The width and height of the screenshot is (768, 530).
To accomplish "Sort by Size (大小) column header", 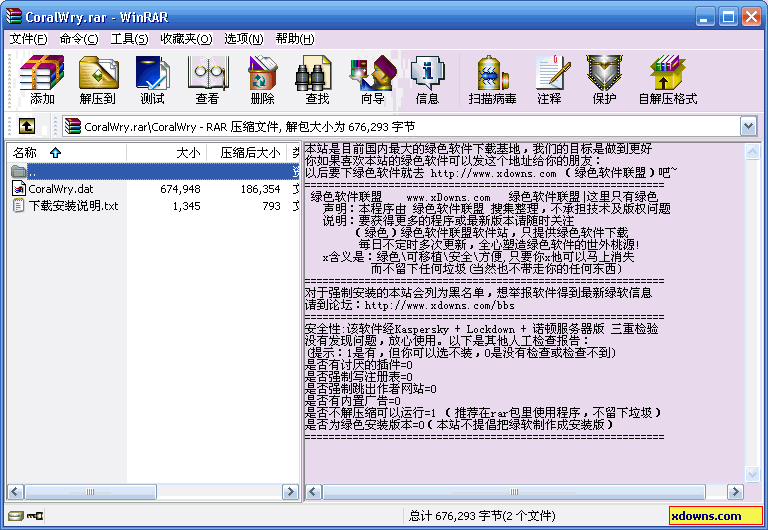I will click(x=167, y=153).
